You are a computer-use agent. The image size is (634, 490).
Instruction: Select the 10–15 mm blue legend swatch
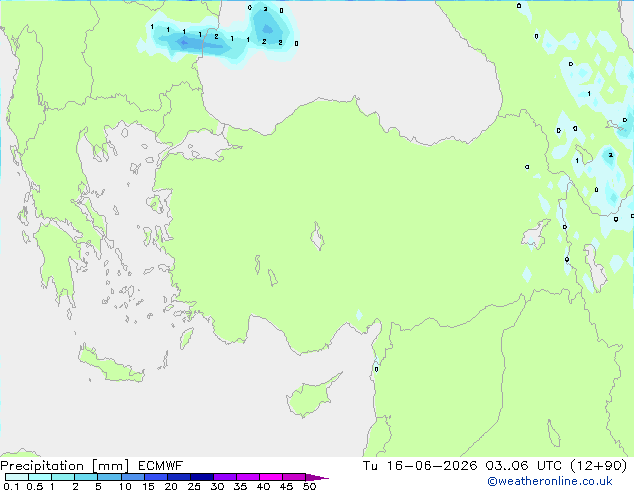132,477
